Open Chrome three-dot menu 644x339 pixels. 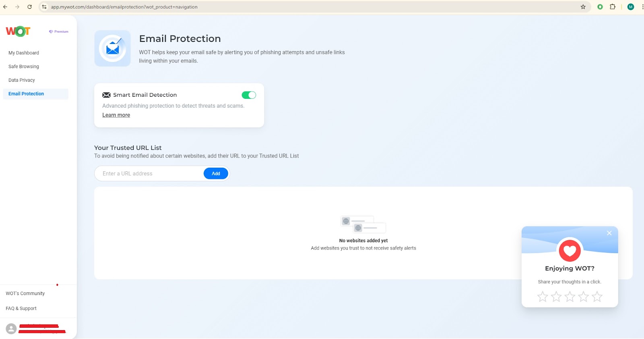642,7
